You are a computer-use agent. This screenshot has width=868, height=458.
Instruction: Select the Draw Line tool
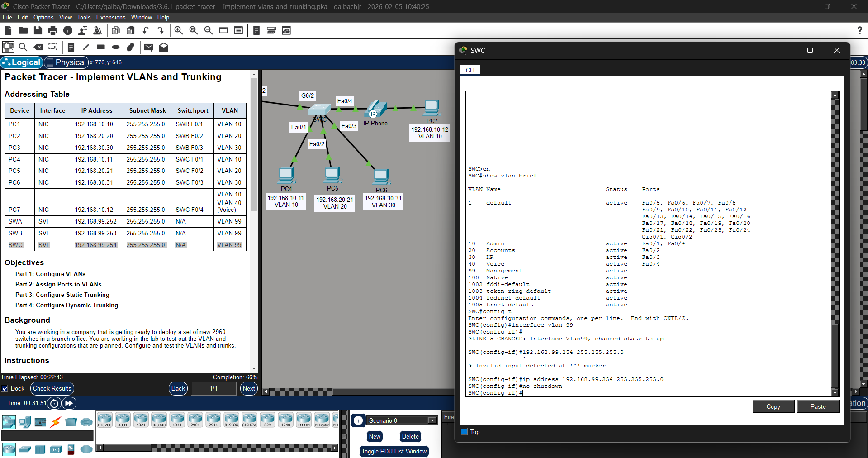(86, 47)
